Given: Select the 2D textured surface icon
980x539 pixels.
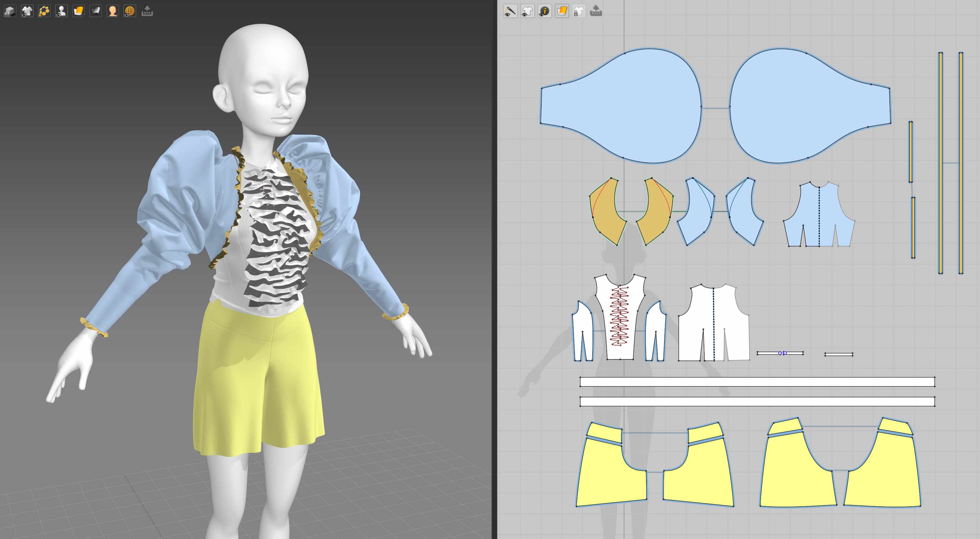Looking at the screenshot, I should click(x=562, y=11).
